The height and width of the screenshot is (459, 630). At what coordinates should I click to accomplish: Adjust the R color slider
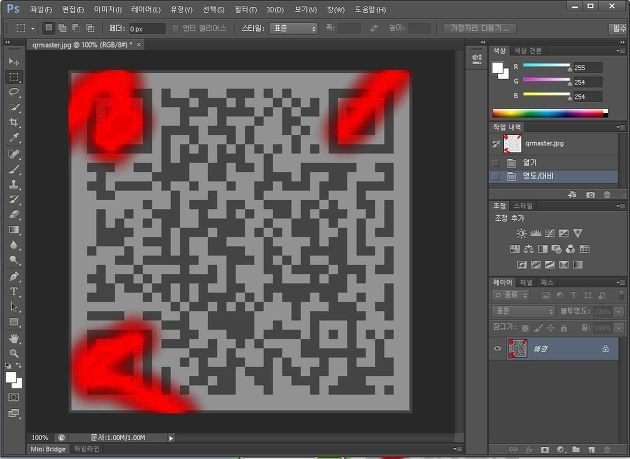(546, 66)
